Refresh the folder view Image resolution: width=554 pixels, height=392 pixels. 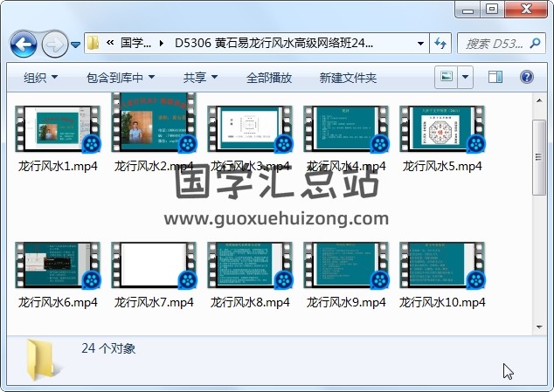(440, 44)
